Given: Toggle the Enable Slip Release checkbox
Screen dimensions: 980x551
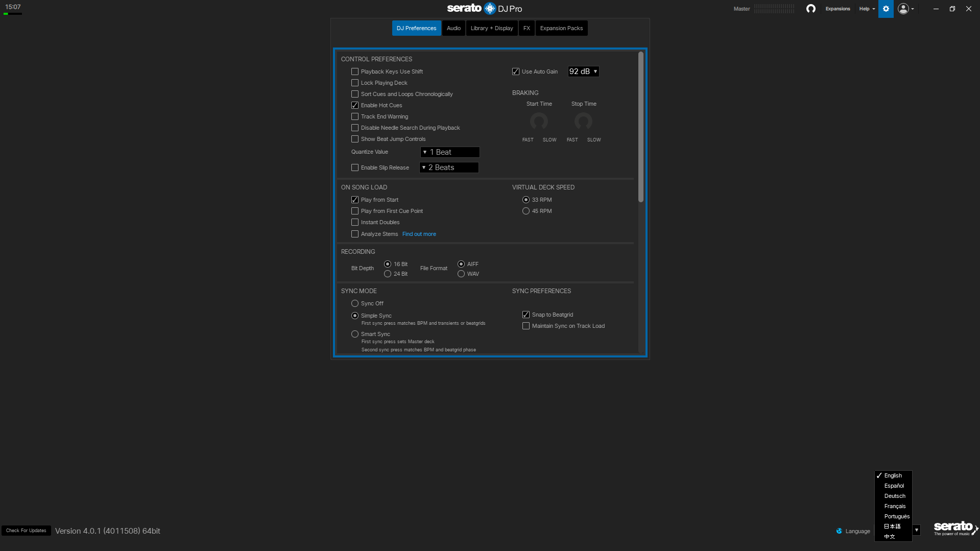Looking at the screenshot, I should point(355,167).
